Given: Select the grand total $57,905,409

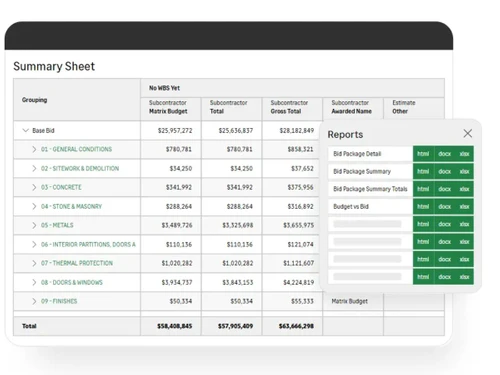Looking at the screenshot, I should 235,326.
